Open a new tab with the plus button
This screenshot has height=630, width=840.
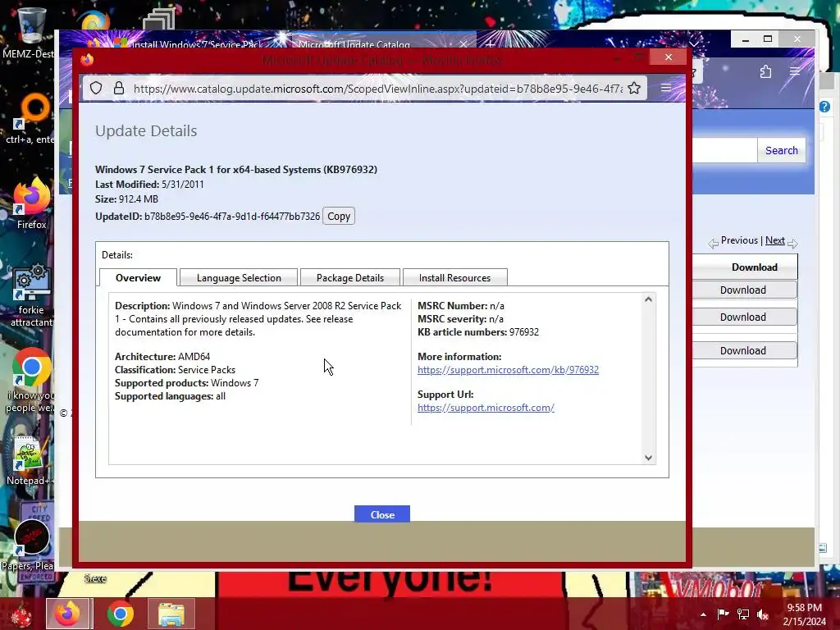click(x=490, y=43)
